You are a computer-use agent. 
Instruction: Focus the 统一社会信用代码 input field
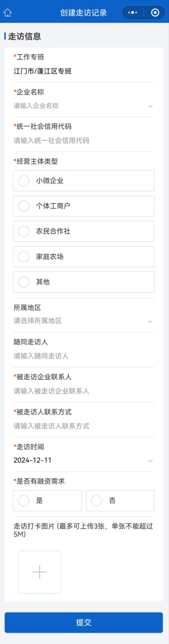pos(84,141)
